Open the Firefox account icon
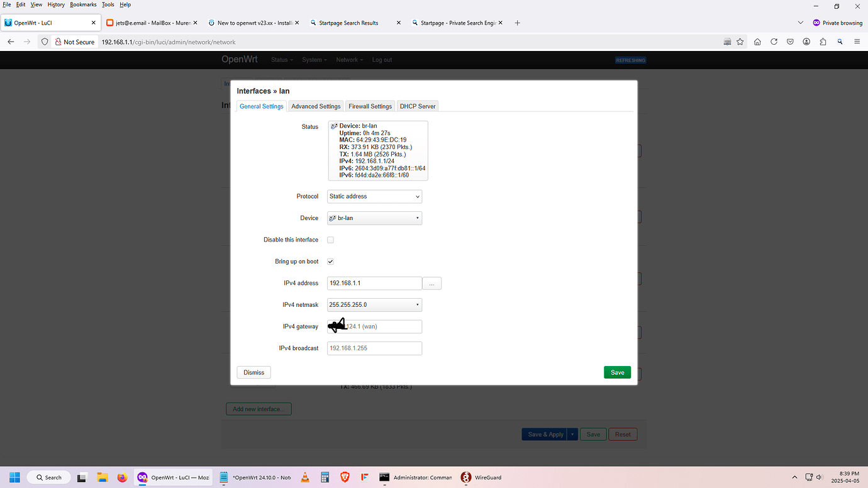 click(806, 42)
